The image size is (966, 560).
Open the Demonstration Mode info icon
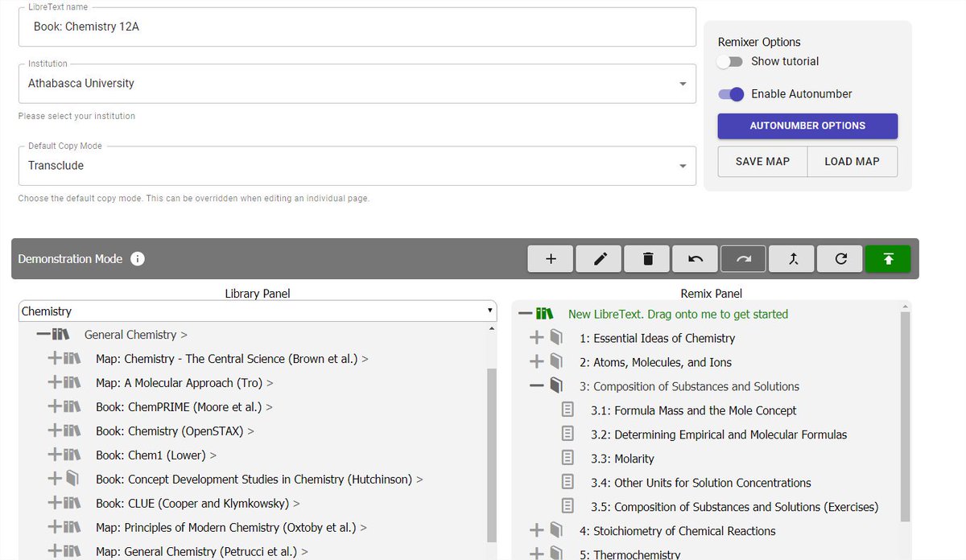[137, 259]
